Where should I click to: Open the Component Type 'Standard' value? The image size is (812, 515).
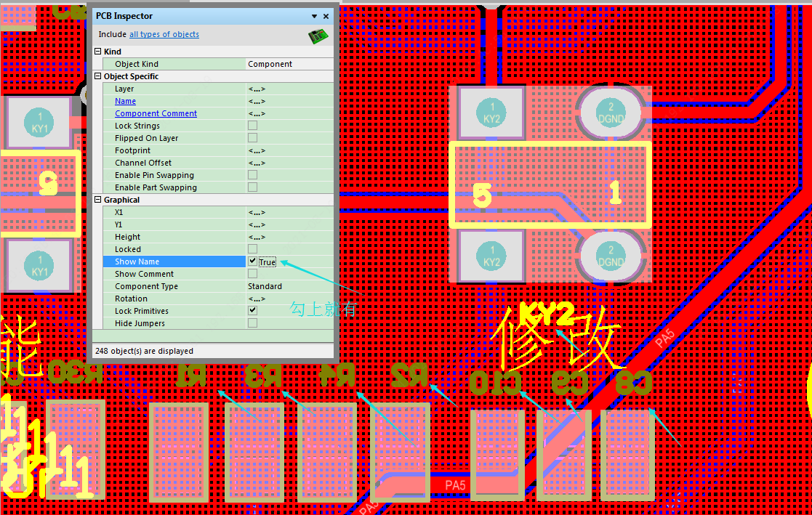click(289, 286)
